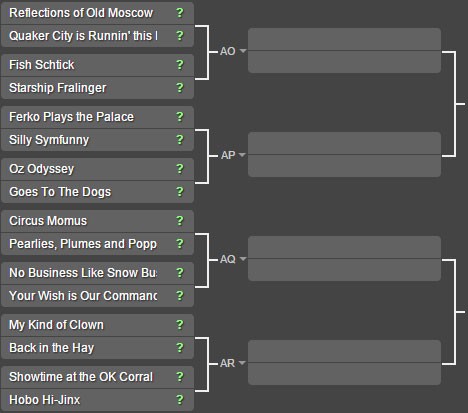
Task: Open the AQ match dropdown arrow
Action: coord(243,259)
